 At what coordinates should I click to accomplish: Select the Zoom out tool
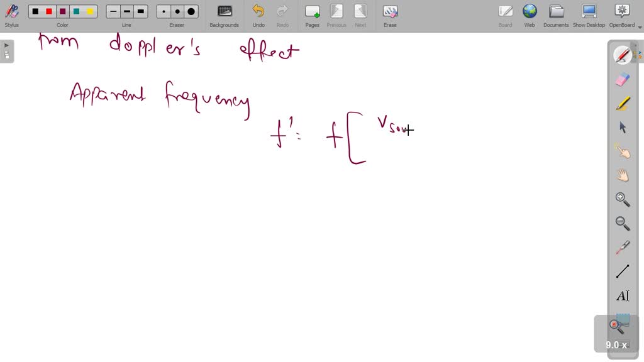click(x=622, y=224)
